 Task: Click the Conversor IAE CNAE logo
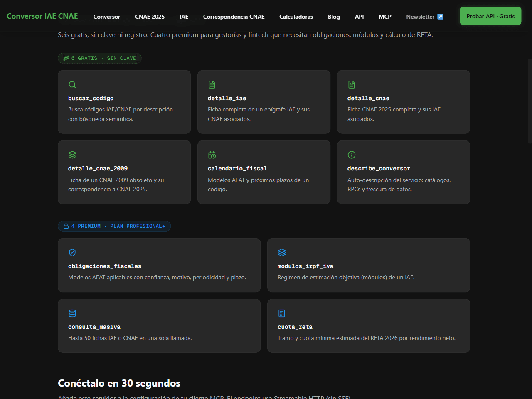pos(42,16)
